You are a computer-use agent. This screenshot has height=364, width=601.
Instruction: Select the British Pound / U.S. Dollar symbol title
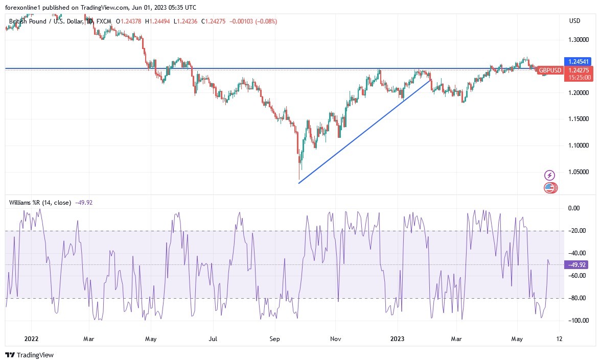coord(45,21)
